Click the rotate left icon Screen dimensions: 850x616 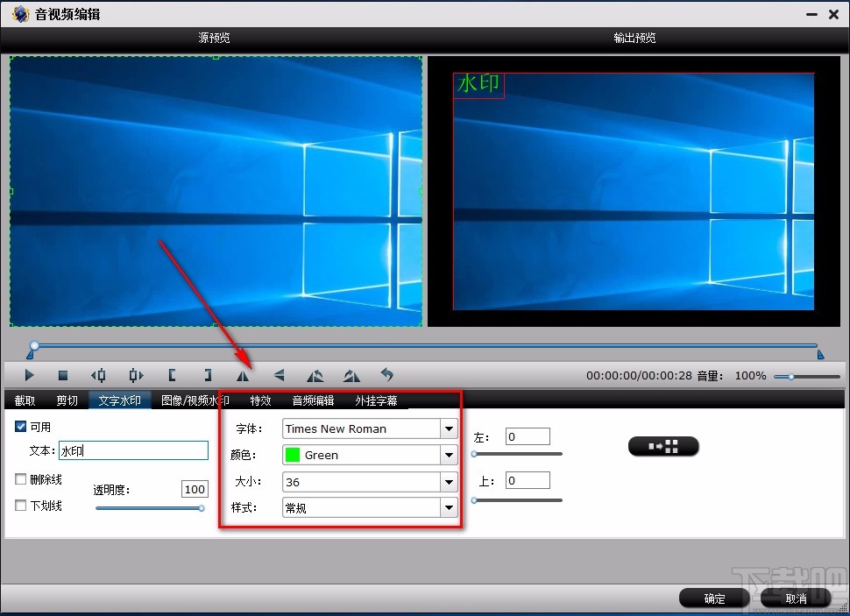tap(315, 375)
